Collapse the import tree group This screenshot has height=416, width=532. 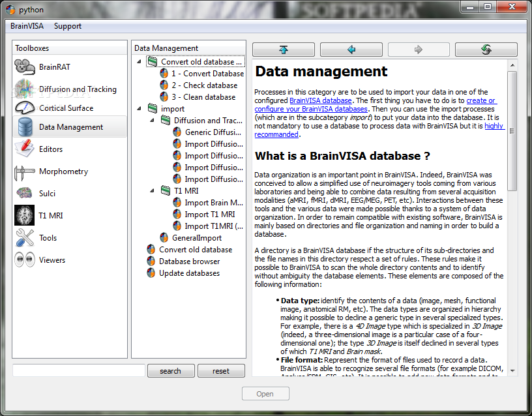coord(139,109)
